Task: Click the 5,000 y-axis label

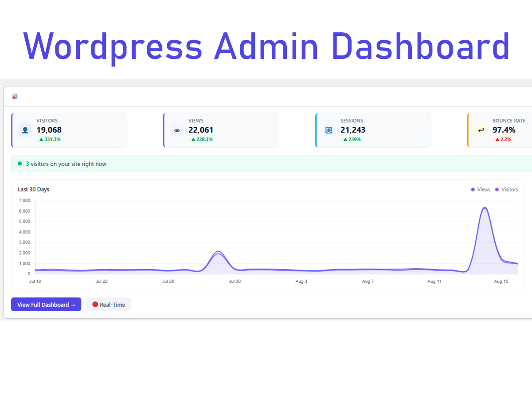Action: pyautogui.click(x=24, y=221)
